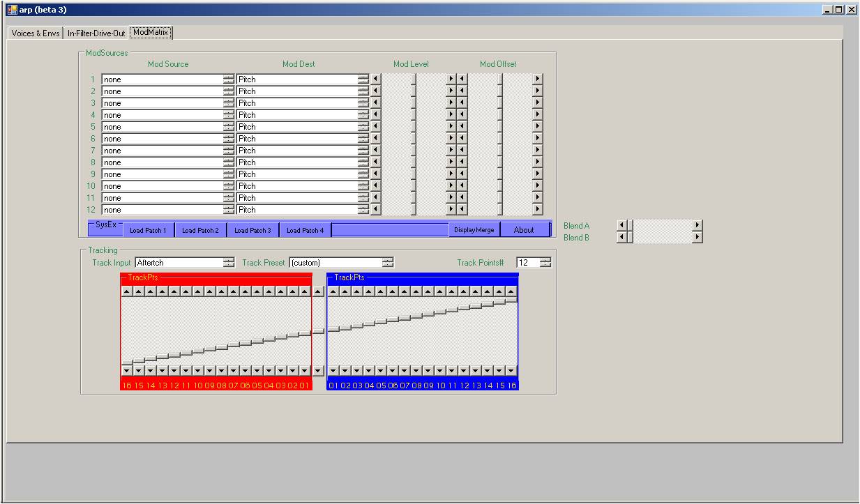Click the Track Points# number field
860x504 pixels.
(527, 263)
